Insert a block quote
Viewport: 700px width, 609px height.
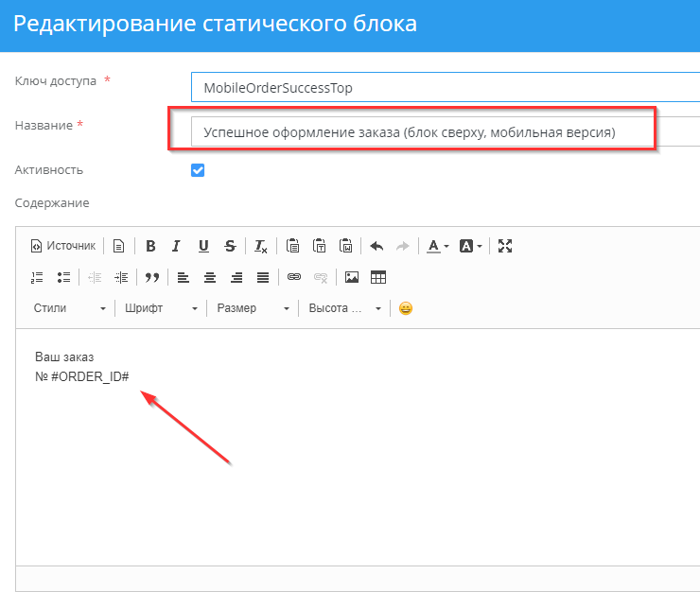point(151,277)
